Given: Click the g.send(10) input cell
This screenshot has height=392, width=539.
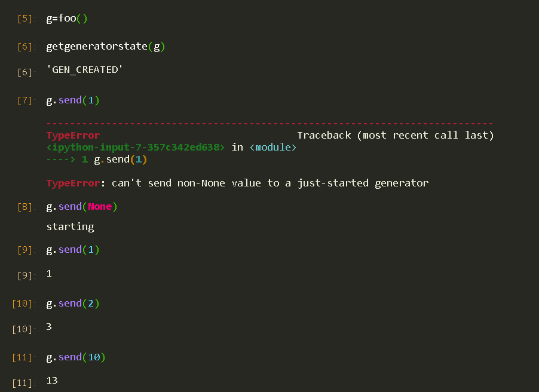Looking at the screenshot, I should [76, 357].
